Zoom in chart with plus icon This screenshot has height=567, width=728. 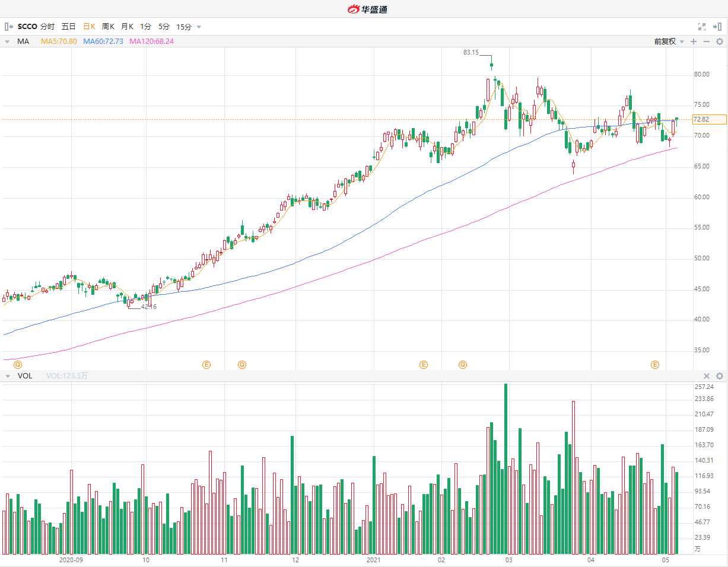(x=694, y=42)
